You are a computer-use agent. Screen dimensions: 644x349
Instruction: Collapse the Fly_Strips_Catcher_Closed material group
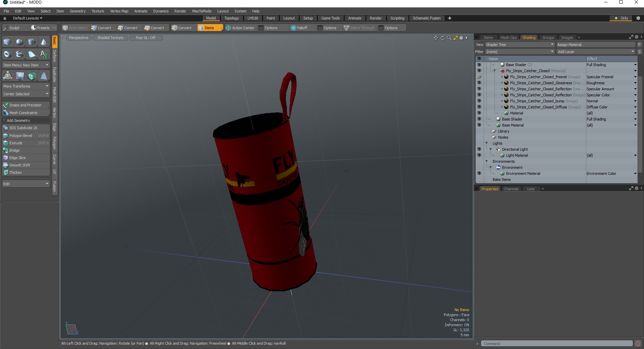(494, 71)
